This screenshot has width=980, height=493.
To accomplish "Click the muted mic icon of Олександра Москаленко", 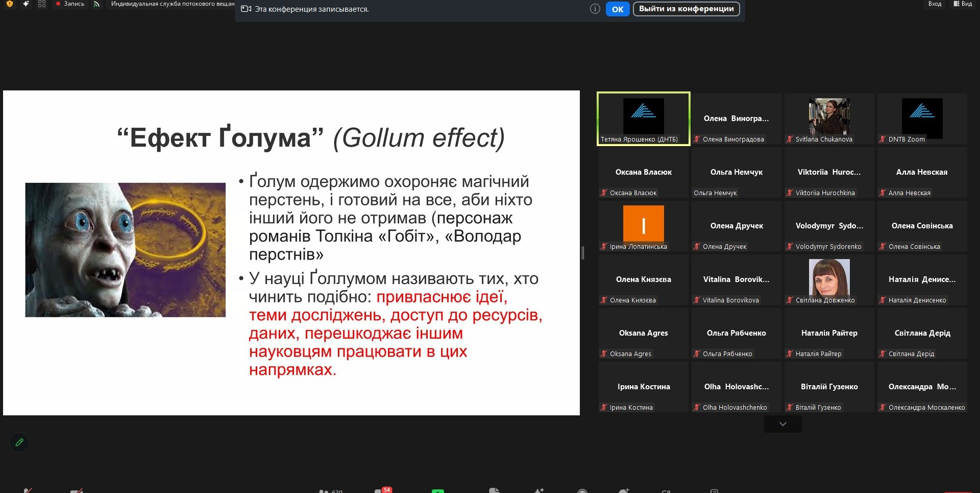I will click(883, 407).
